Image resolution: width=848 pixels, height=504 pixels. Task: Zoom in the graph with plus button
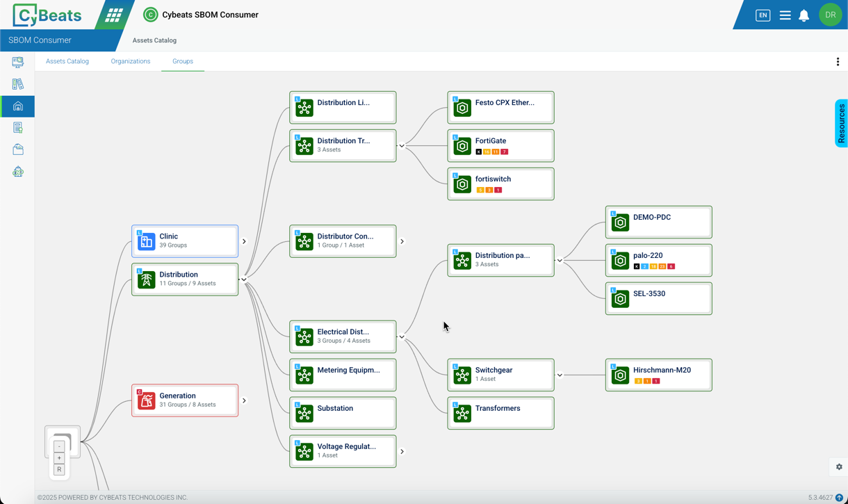point(59,458)
